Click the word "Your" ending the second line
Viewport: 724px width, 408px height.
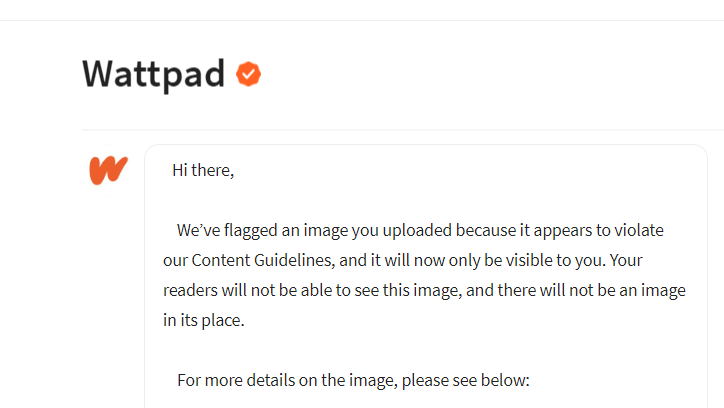(626, 260)
